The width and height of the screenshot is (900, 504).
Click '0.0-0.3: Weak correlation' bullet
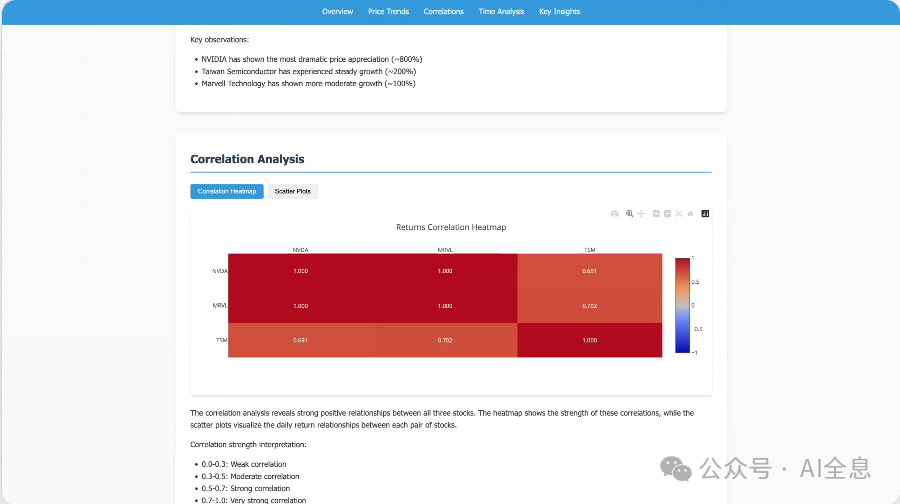pyautogui.click(x=244, y=464)
